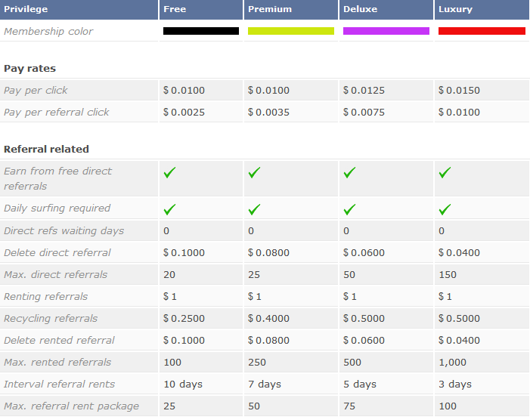
Task: Click the yellow-green Premium membership color bar
Action: tap(290, 31)
